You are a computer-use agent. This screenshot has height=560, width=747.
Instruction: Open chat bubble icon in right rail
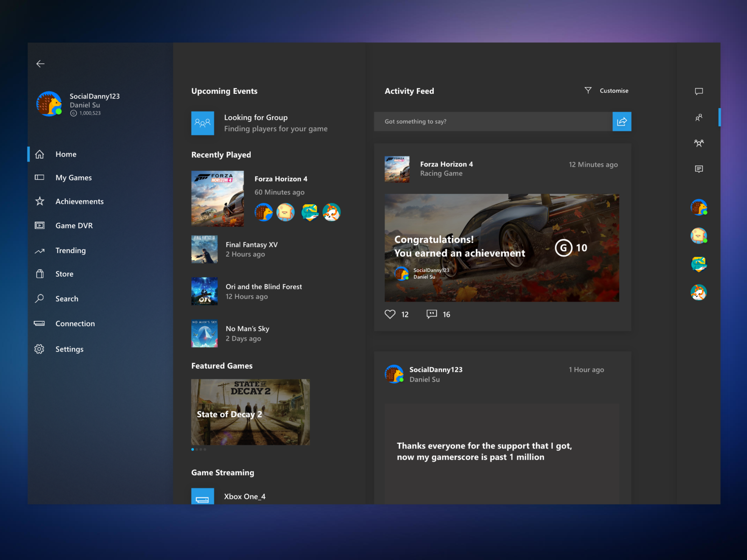click(x=699, y=91)
